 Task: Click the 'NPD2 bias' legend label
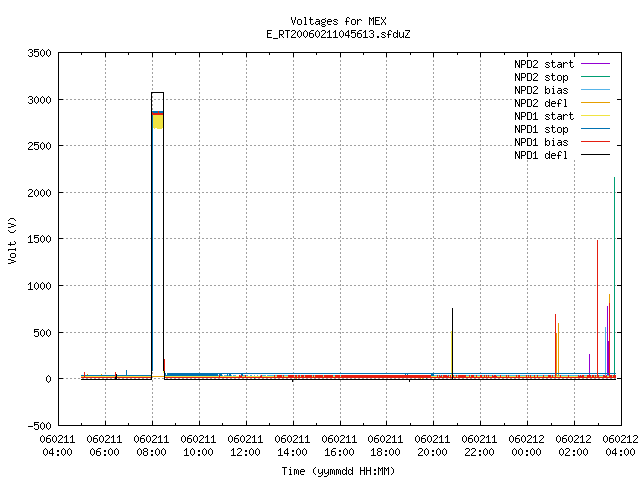tap(541, 90)
